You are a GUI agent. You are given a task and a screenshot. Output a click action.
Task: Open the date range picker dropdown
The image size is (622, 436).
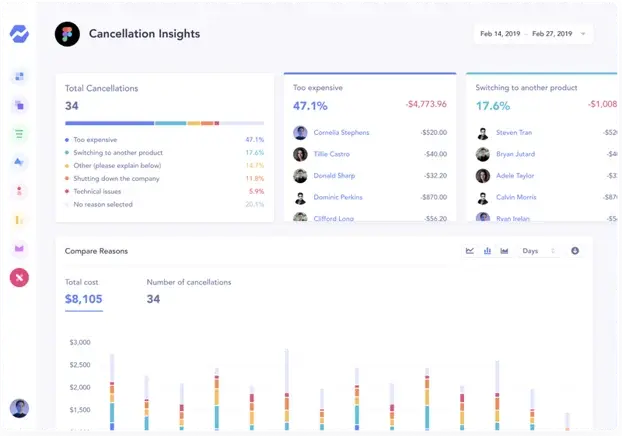pyautogui.click(x=533, y=34)
